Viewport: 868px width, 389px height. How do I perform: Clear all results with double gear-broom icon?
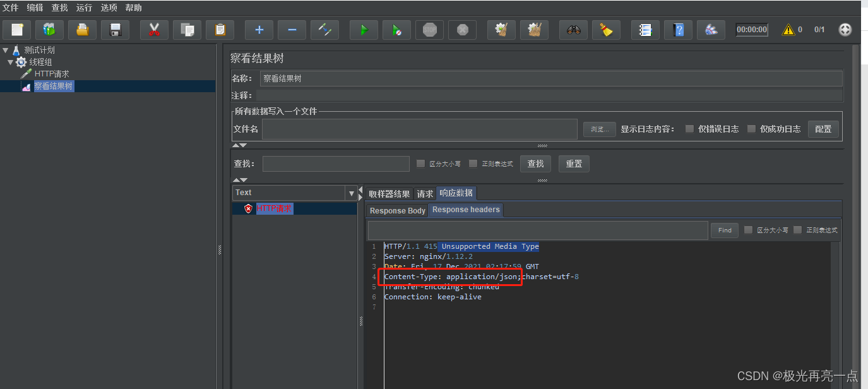pyautogui.click(x=534, y=30)
